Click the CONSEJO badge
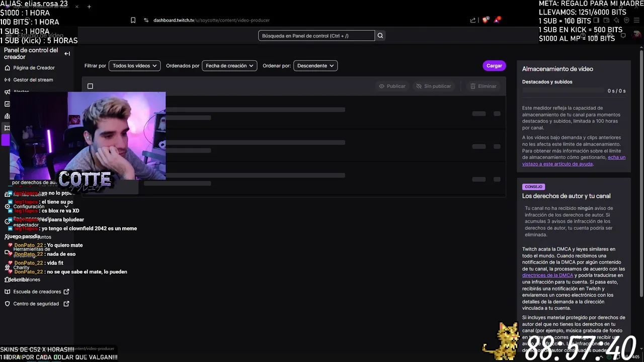The image size is (644, 362). click(533, 187)
